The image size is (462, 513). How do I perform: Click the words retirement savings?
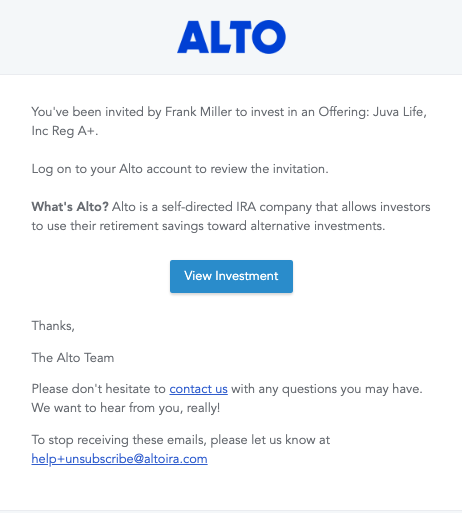pyautogui.click(x=151, y=226)
